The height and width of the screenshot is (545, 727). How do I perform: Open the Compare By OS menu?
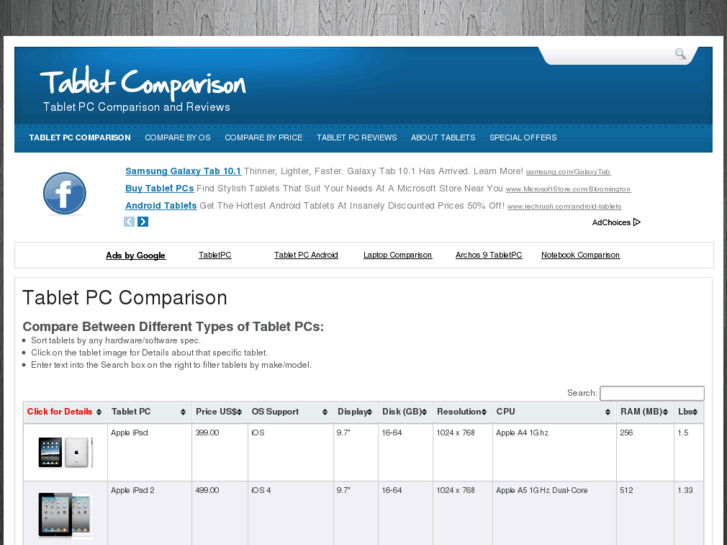(x=178, y=138)
